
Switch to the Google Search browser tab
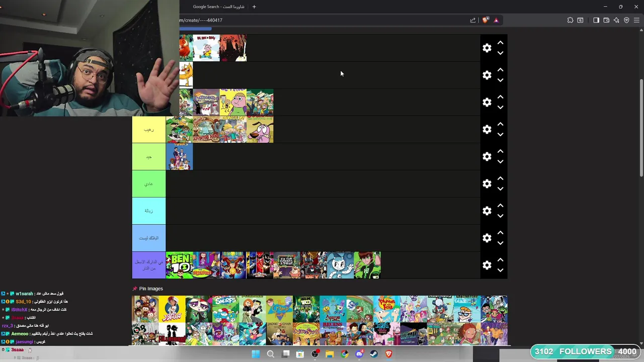[x=218, y=7]
